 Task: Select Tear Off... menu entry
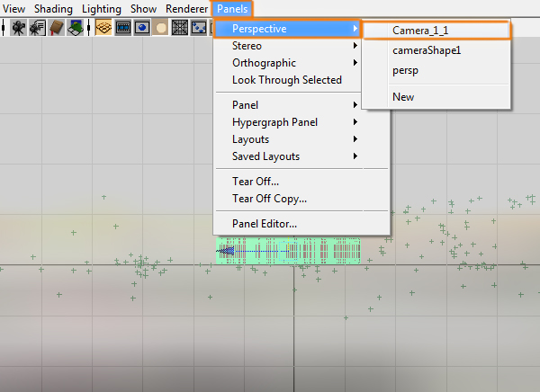pyautogui.click(x=301, y=182)
